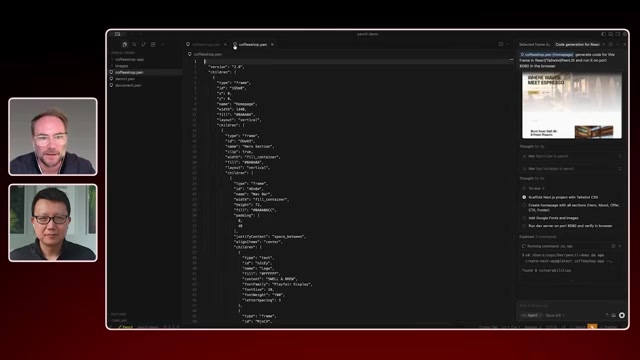Image resolution: width=640 pixels, height=360 pixels.
Task: Select the Code generation for React chat tab
Action: 577,44
